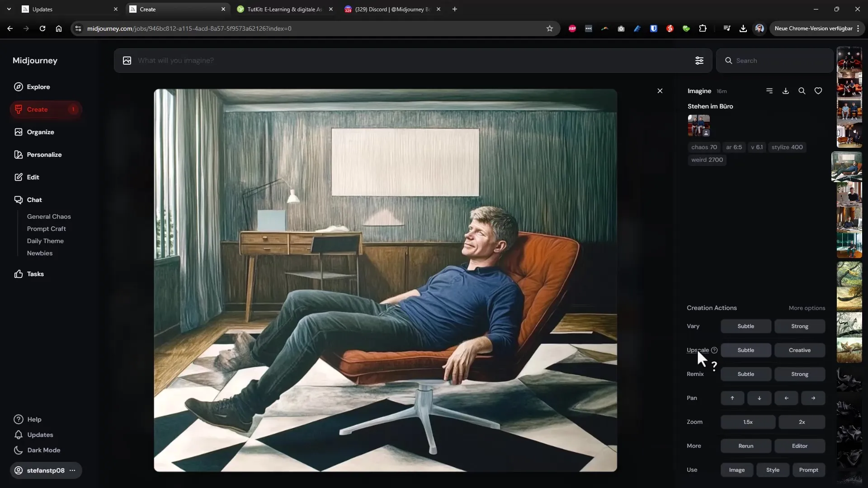
Task: Click the 'ar 6:5' parameter tag
Action: [734, 147]
